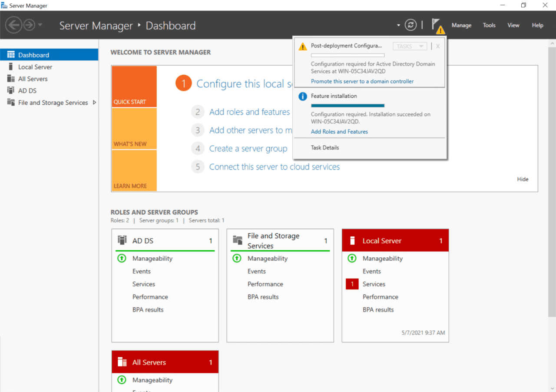Click the Post-deployment Configuration progress bar
556x392 pixels.
click(x=347, y=55)
